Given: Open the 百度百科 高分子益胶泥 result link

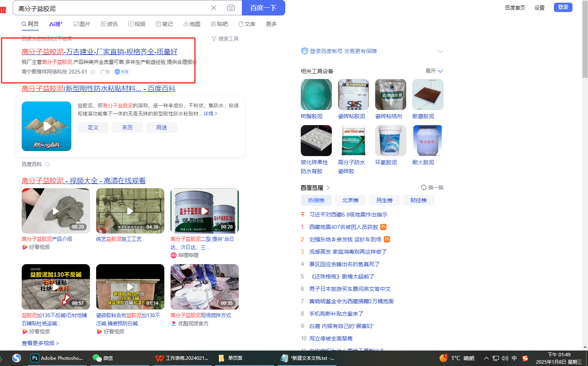Looking at the screenshot, I should point(98,89).
